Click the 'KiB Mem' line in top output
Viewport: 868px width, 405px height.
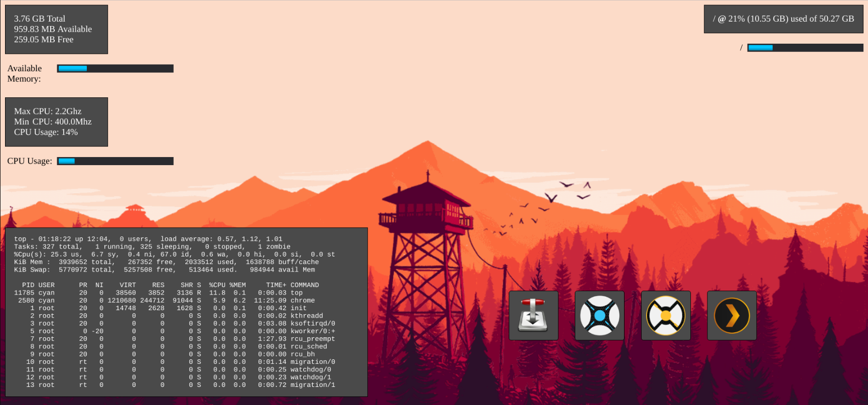click(x=166, y=262)
